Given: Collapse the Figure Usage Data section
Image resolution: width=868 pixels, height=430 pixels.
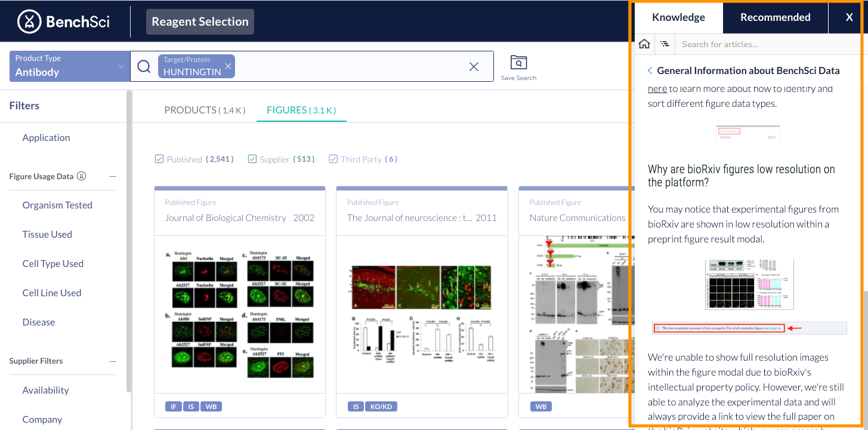Looking at the screenshot, I should 113,177.
